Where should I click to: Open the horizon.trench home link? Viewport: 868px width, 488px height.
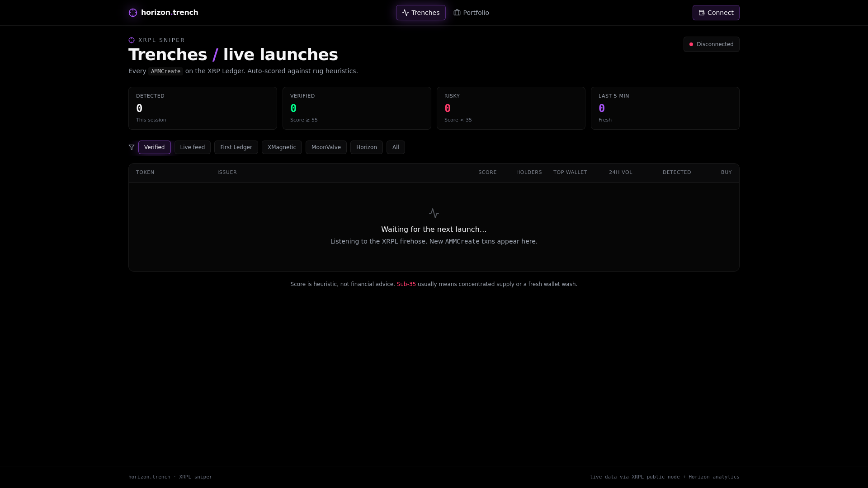pos(163,13)
